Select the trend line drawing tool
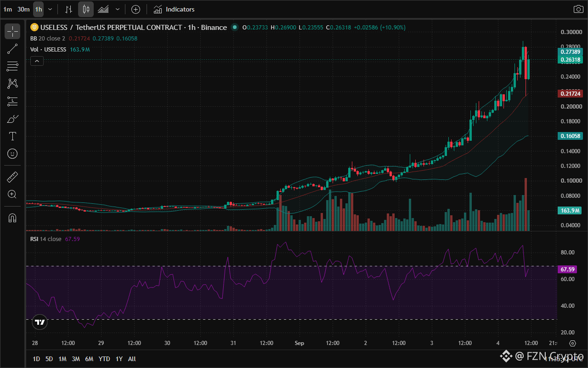This screenshot has width=588, height=368. (x=12, y=49)
